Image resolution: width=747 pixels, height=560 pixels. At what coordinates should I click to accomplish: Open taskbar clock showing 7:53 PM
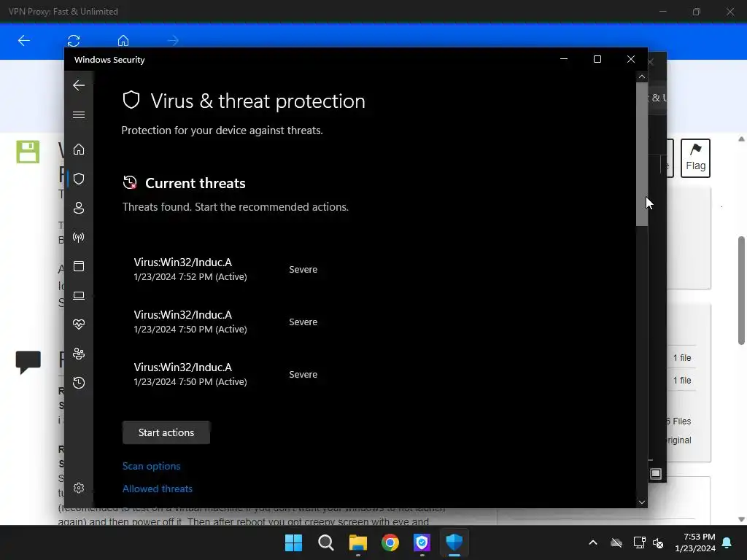pos(695,542)
